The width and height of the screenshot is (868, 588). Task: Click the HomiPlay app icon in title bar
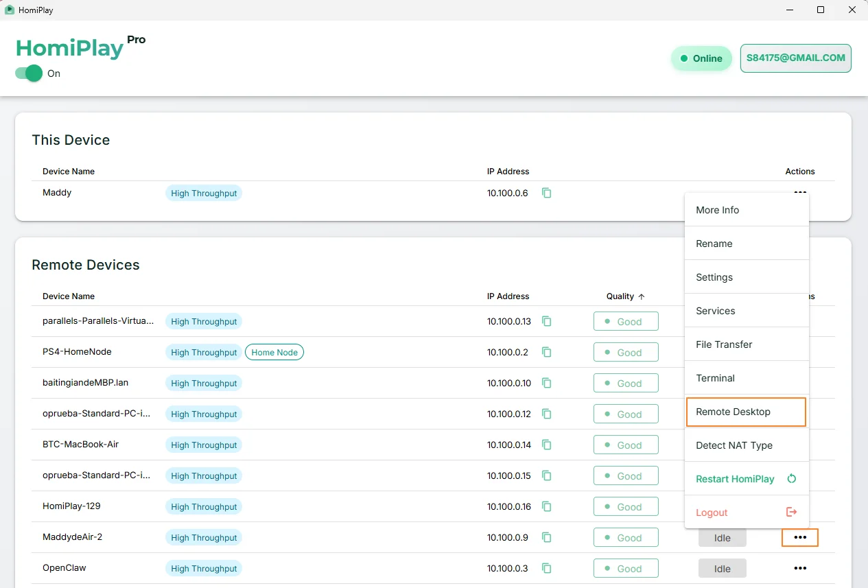[x=10, y=10]
